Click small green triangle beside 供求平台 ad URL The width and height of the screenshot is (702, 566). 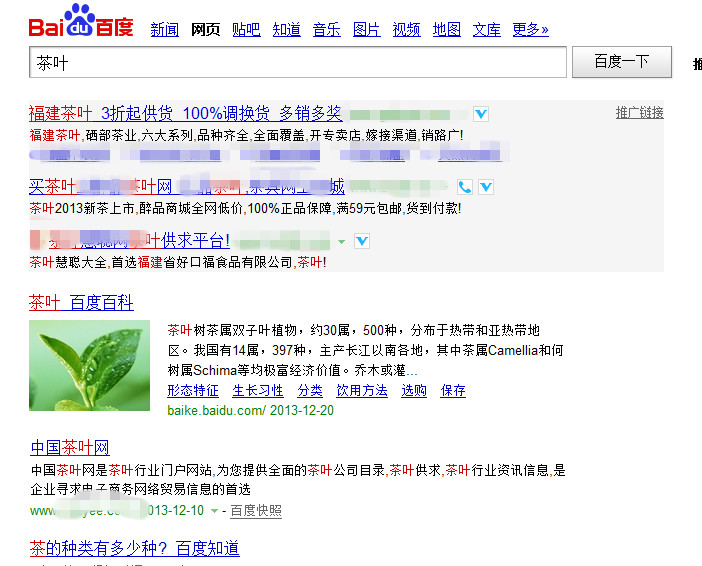(x=342, y=242)
